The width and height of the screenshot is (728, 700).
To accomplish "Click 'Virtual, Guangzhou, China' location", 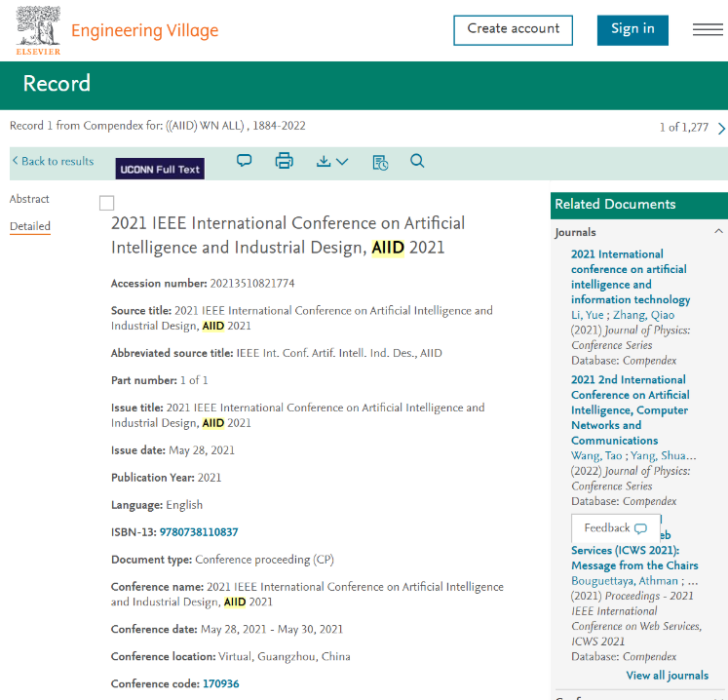I will pyautogui.click(x=285, y=657).
